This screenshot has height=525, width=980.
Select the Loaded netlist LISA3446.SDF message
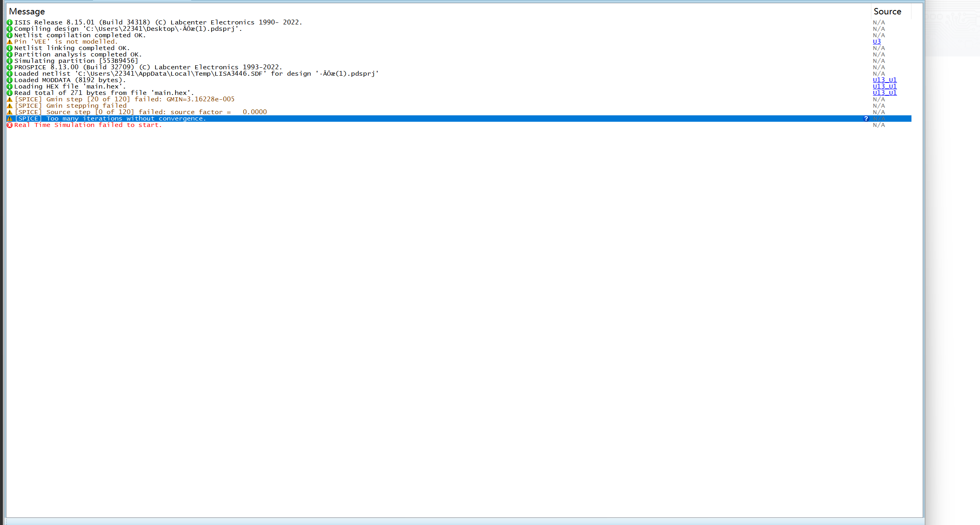196,74
